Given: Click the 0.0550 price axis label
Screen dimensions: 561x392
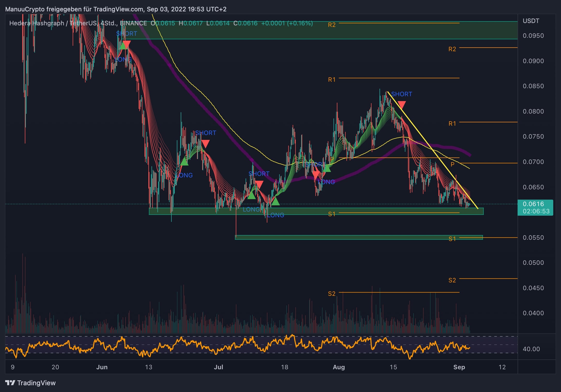Looking at the screenshot, I should tap(533, 238).
